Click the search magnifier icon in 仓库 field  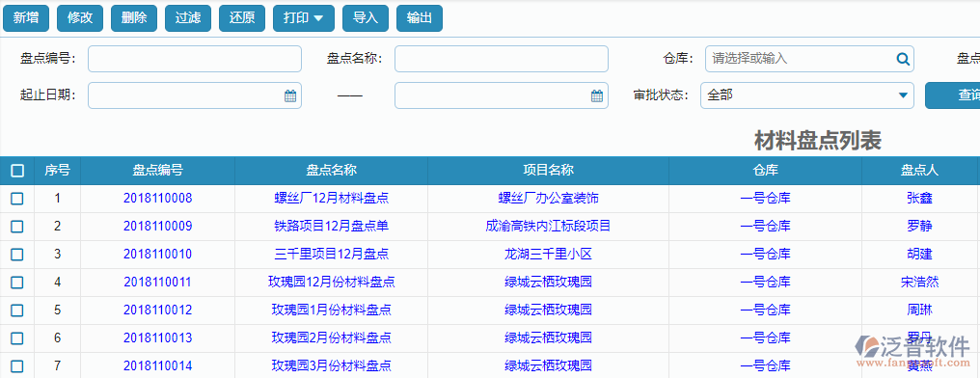pyautogui.click(x=903, y=59)
